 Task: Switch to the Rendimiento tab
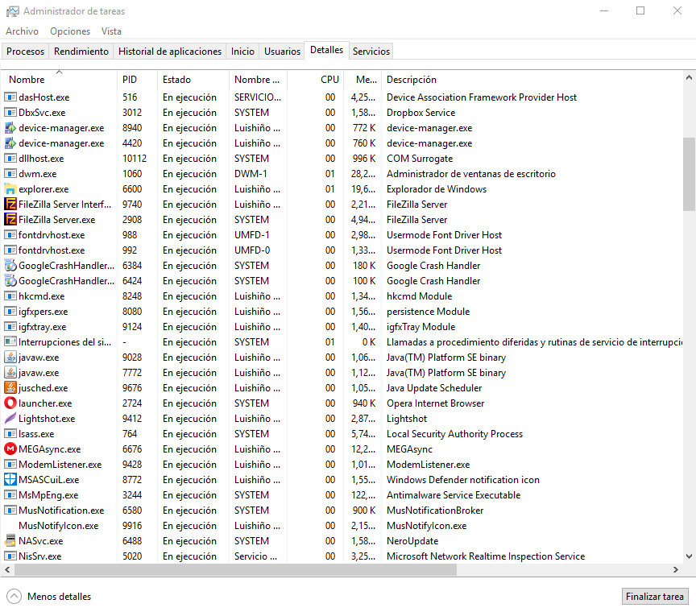(81, 52)
